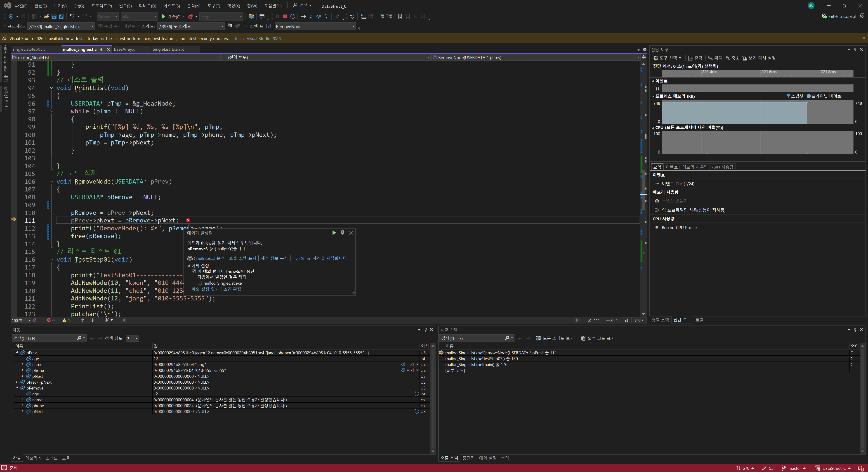Toggle bookmark icon in toolbar
868x472 pixels.
coord(400,16)
